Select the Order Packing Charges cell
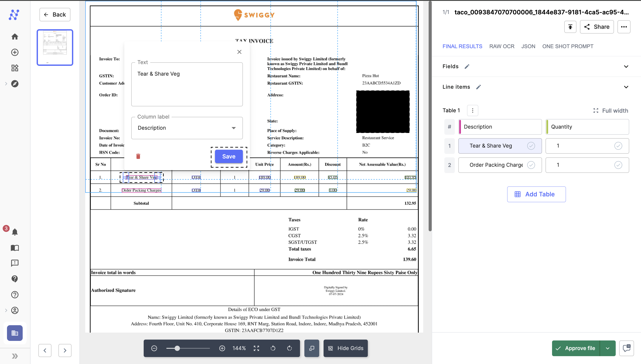Screen dimensions: 641x364 pyautogui.click(x=500, y=165)
